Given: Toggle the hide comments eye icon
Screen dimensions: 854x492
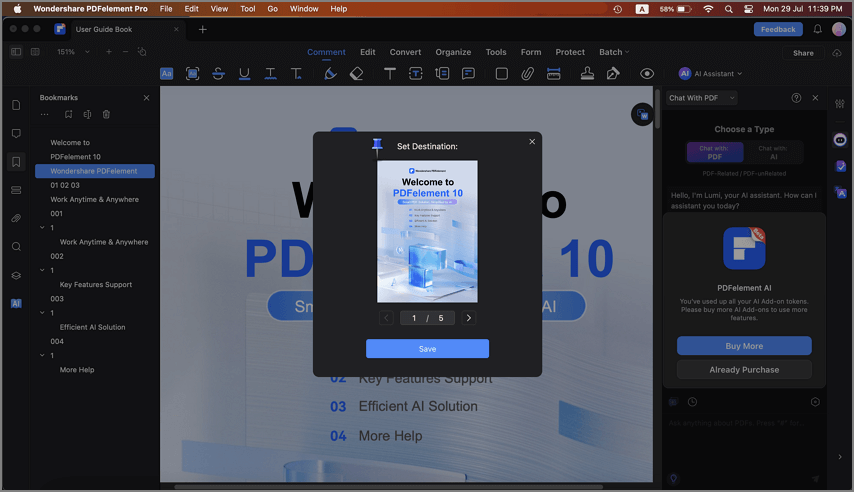Looking at the screenshot, I should tap(647, 74).
